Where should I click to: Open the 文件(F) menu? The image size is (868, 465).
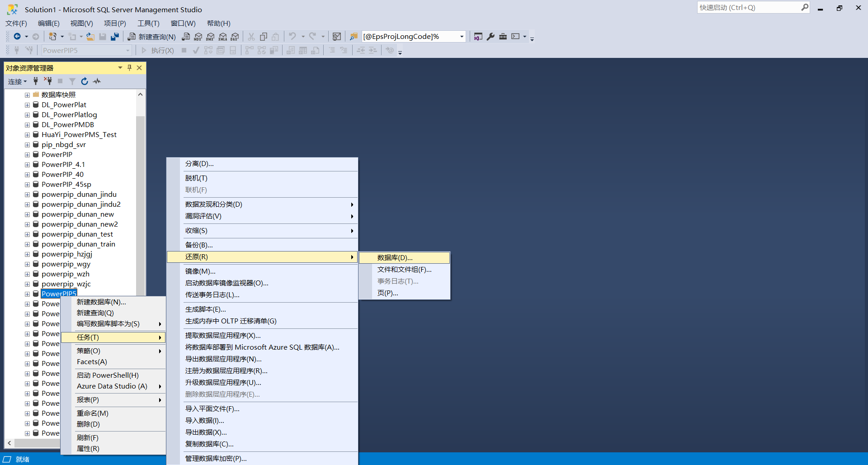click(16, 23)
